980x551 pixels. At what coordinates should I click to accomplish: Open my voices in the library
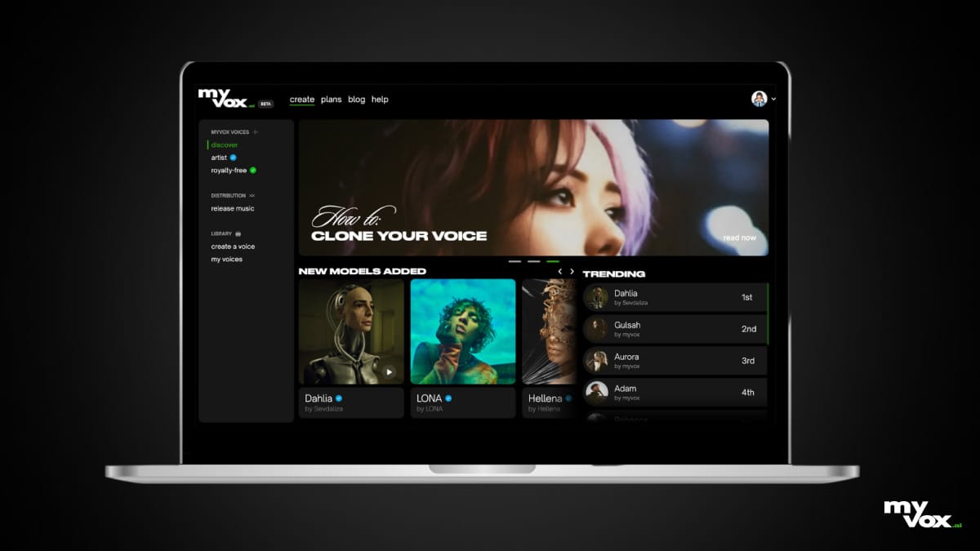click(226, 260)
